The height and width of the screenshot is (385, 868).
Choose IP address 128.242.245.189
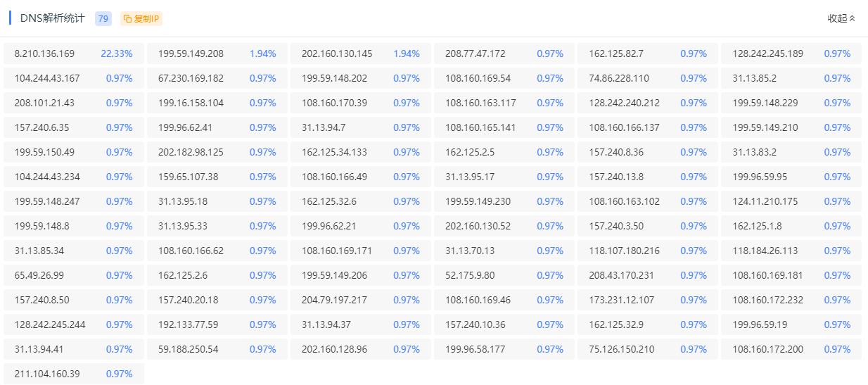coord(767,53)
